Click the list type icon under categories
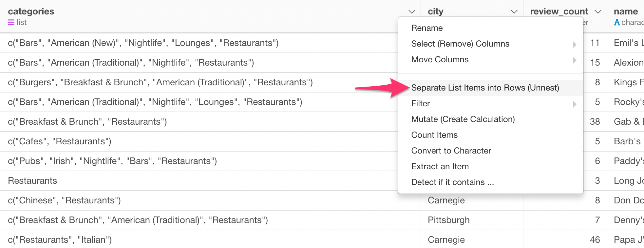 click(11, 22)
